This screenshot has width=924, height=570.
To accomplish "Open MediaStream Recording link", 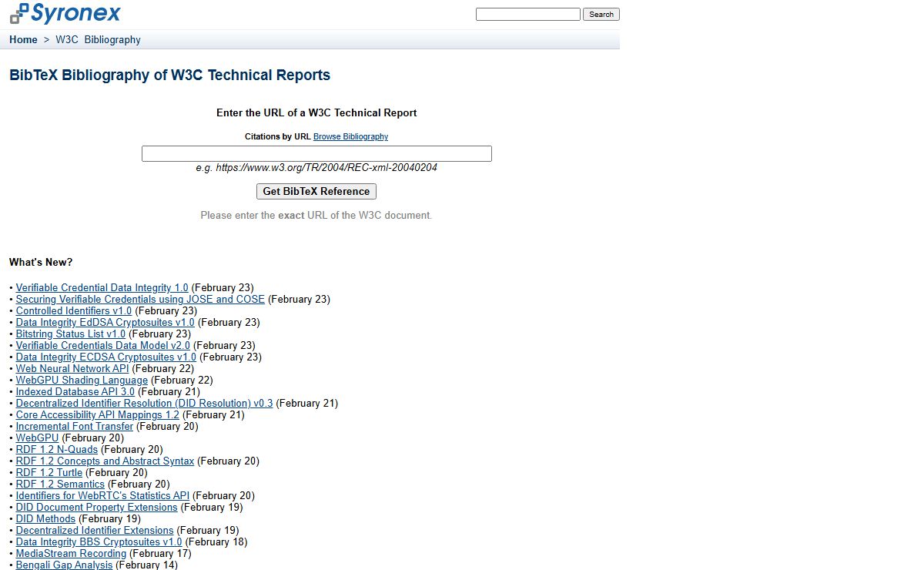I will [71, 554].
